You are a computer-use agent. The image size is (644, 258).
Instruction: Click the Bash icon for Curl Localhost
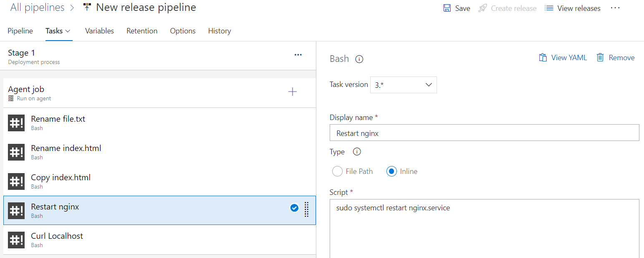16,240
